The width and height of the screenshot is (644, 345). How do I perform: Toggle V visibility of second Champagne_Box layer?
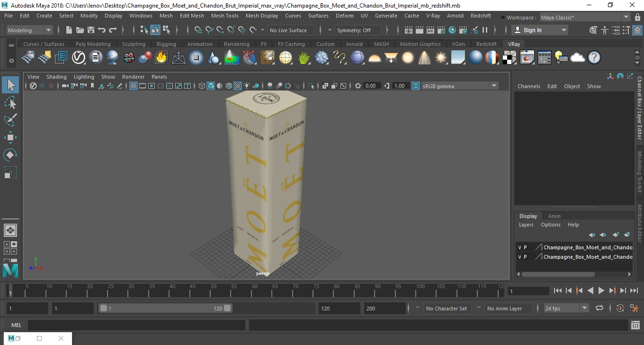(x=519, y=257)
